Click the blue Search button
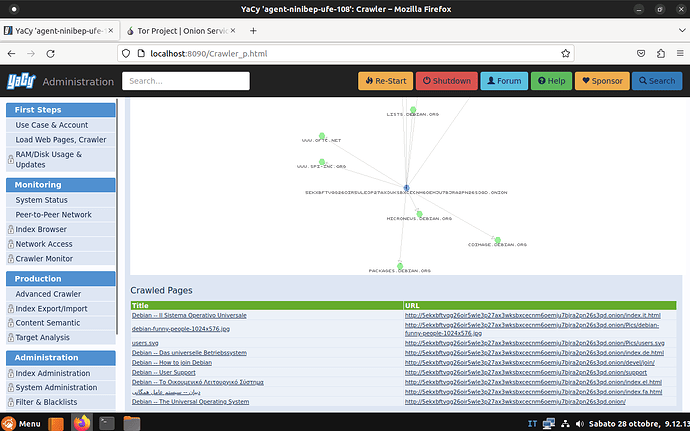 click(657, 81)
